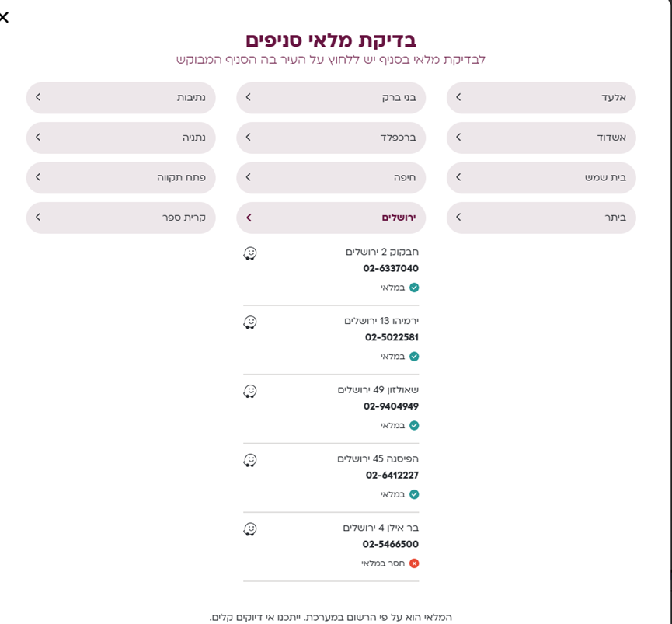Show branches in אשדוד

pos(541,138)
